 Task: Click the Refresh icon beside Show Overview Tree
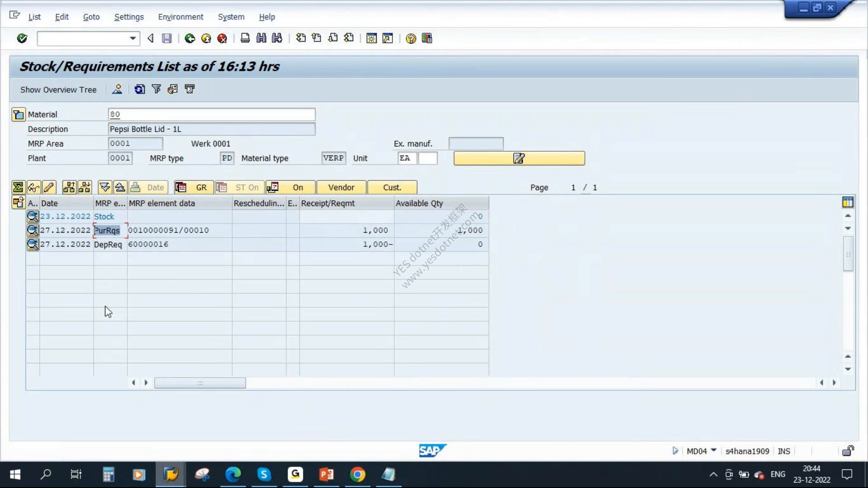pyautogui.click(x=140, y=89)
